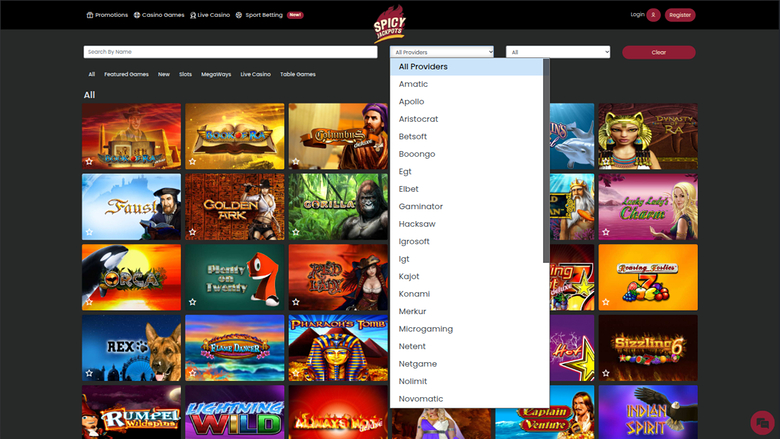Click the provider dropdown list scrollbar

(546, 161)
